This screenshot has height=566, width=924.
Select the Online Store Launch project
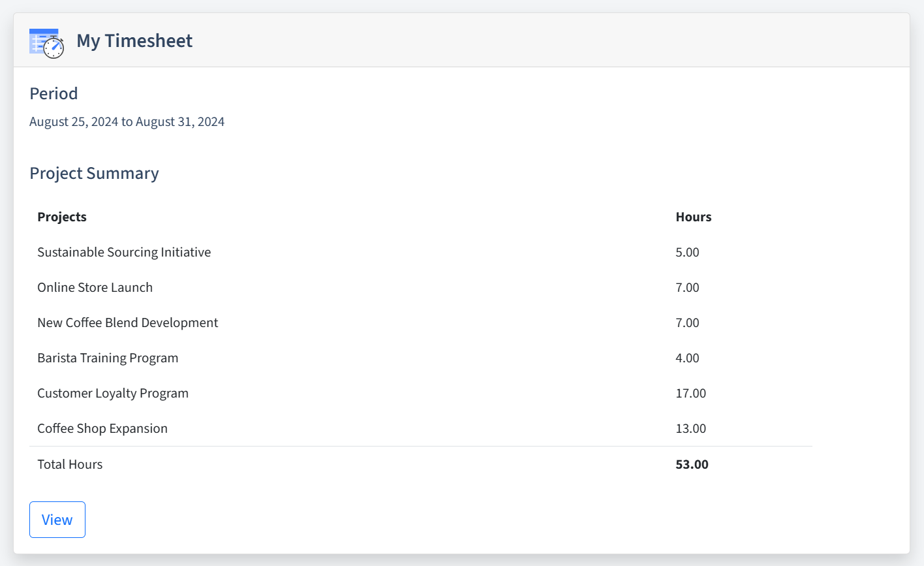coord(95,287)
